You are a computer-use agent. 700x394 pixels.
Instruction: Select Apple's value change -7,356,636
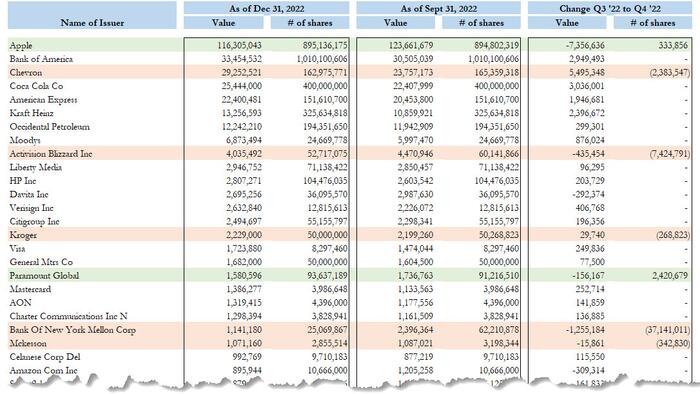pos(585,45)
